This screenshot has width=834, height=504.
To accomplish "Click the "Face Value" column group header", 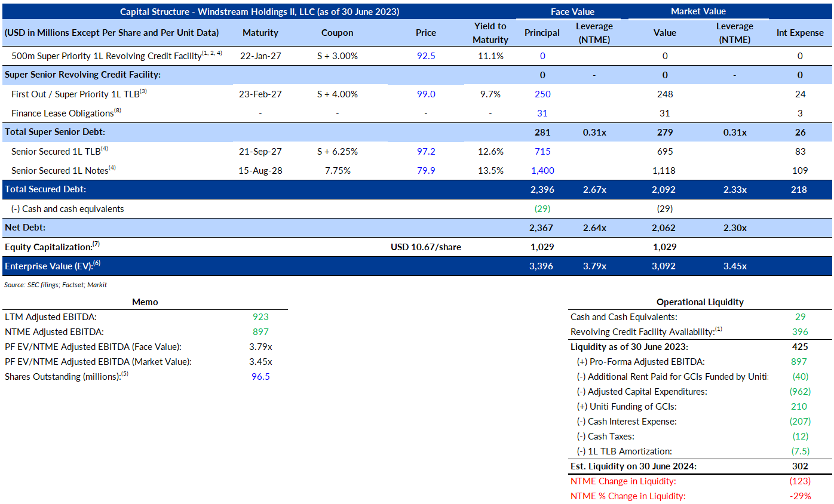I will 572,11.
